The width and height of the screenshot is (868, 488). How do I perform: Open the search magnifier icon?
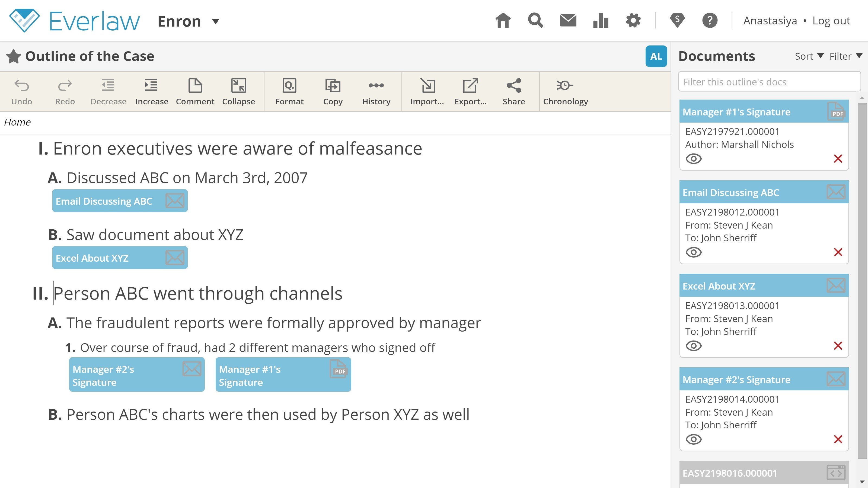pyautogui.click(x=535, y=21)
